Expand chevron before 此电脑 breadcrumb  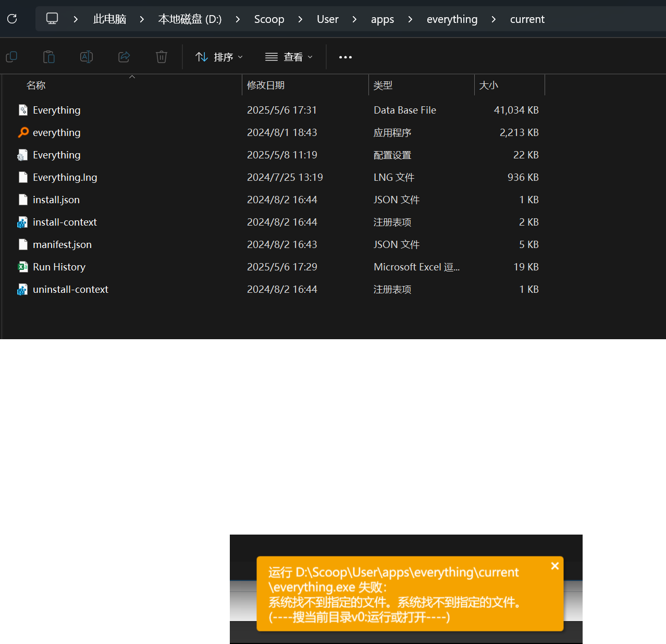(x=76, y=19)
